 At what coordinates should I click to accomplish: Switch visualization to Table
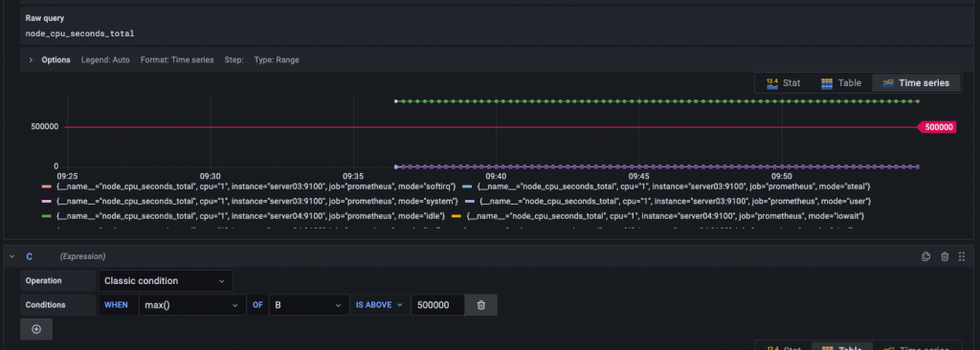(840, 83)
